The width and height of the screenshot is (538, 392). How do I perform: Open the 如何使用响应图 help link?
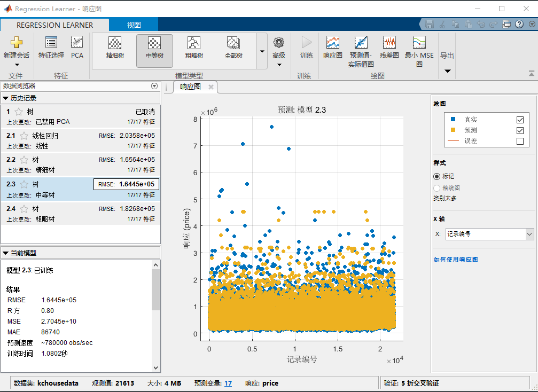click(456, 260)
